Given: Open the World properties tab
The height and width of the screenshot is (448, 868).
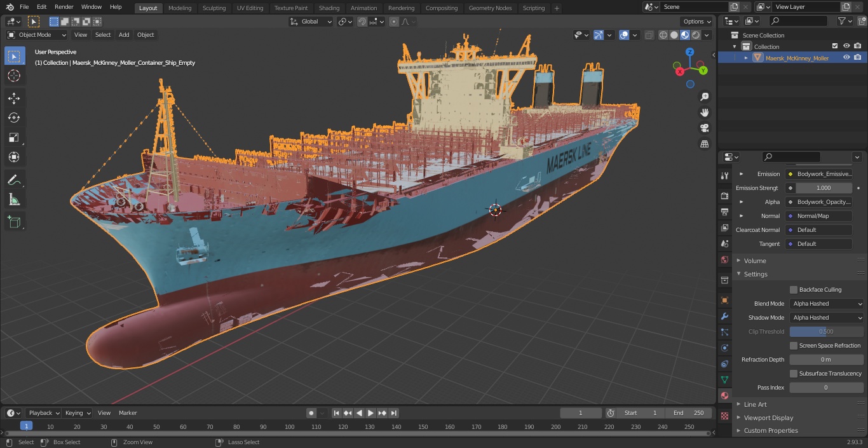Looking at the screenshot, I should [x=724, y=260].
